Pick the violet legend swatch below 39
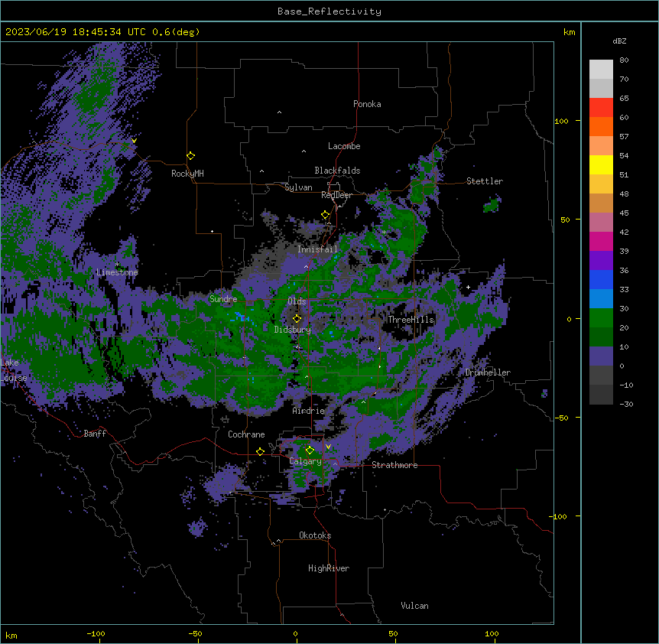This screenshot has height=644, width=659. click(x=601, y=261)
